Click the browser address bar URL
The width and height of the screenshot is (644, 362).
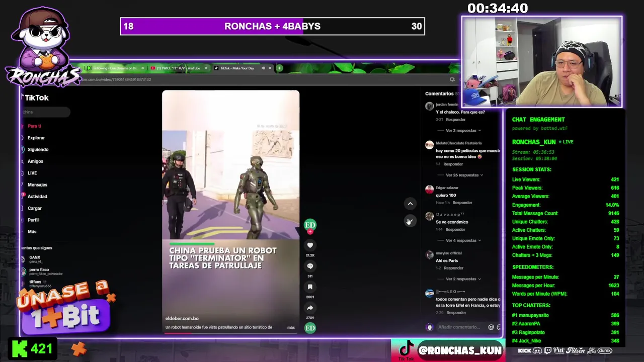pos(116,79)
